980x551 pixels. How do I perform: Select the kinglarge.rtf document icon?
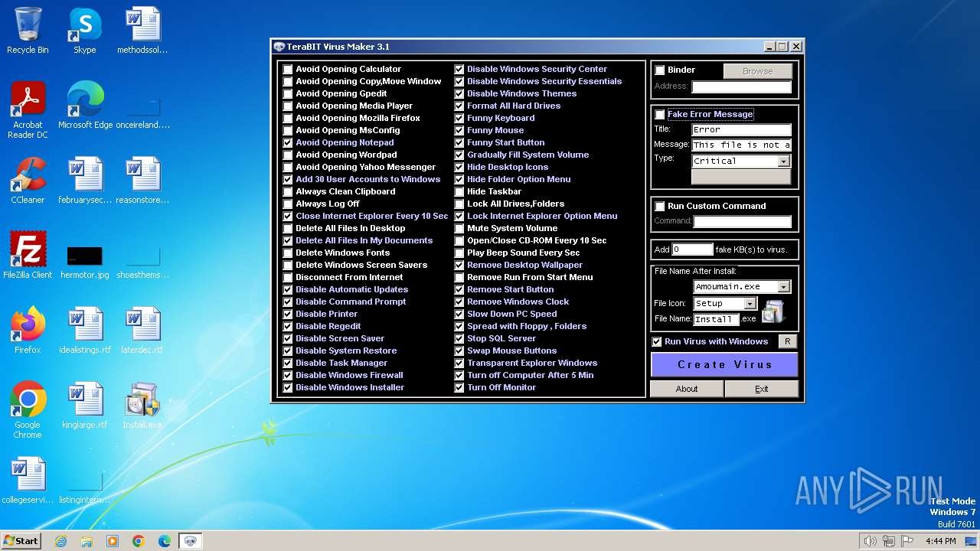click(85, 406)
